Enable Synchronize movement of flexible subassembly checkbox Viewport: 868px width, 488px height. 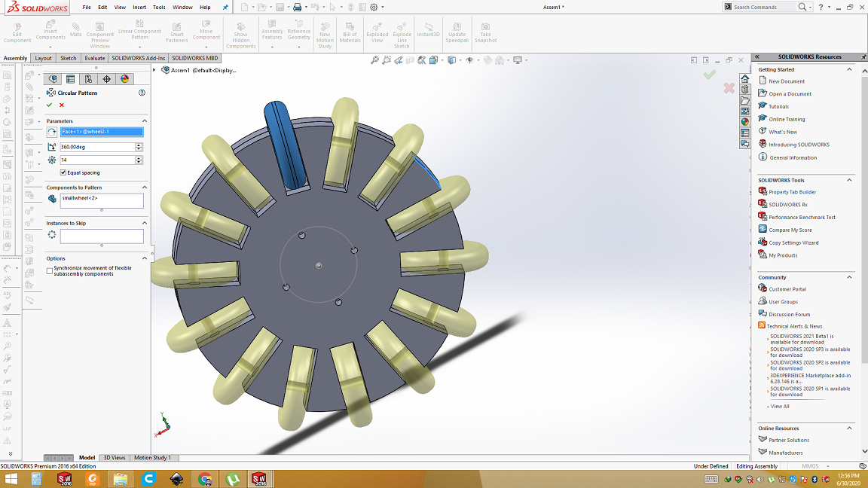coord(49,271)
